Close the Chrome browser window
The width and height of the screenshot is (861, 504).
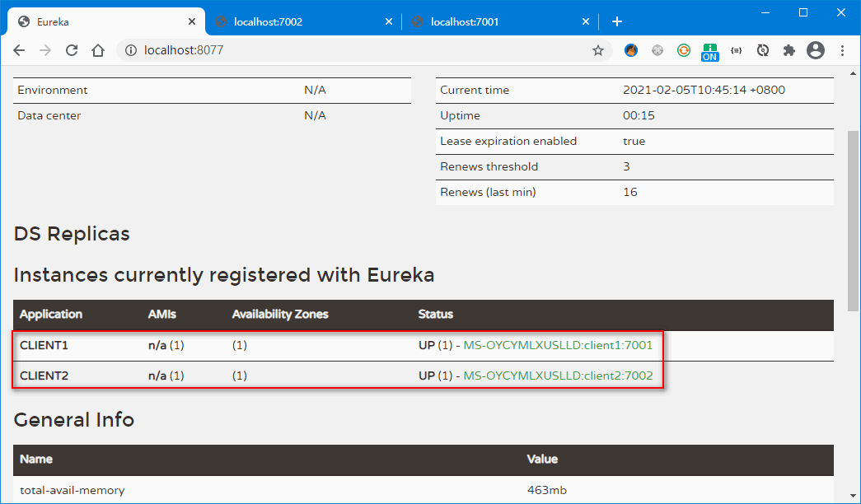tap(841, 12)
